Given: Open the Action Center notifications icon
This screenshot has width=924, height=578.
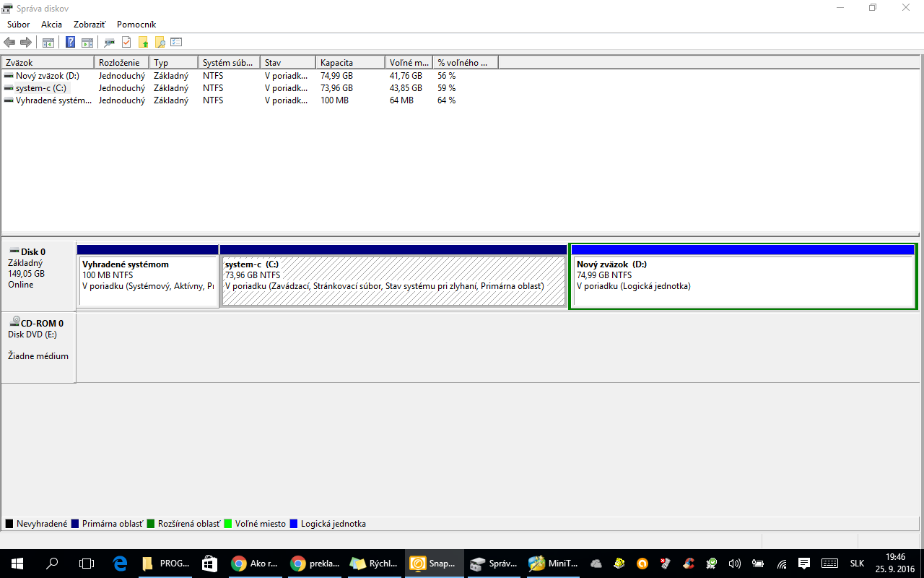Looking at the screenshot, I should pos(804,564).
